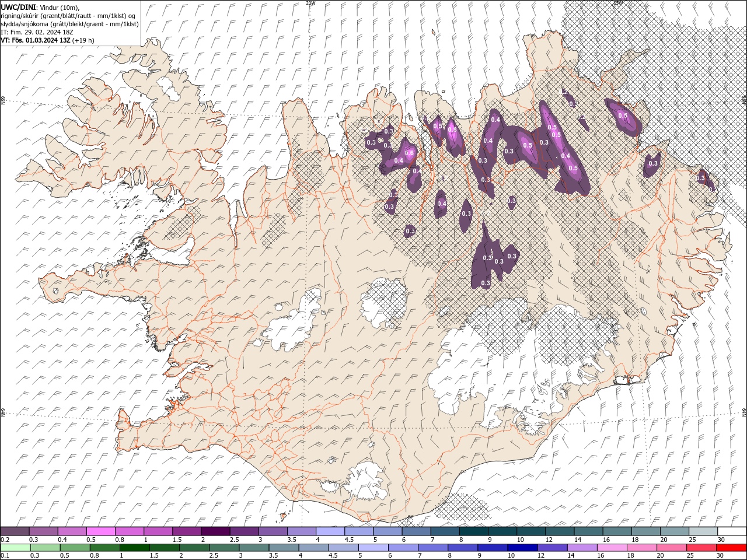The height and width of the screenshot is (560, 747).
Task: Click the upper-row swatch starting at 1.5
Action: point(186,531)
